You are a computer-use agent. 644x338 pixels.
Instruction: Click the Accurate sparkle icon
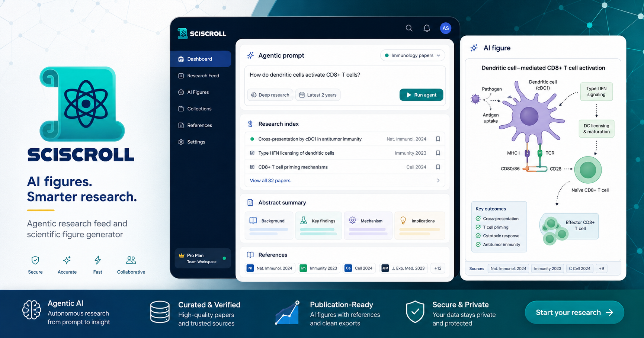coord(67,260)
